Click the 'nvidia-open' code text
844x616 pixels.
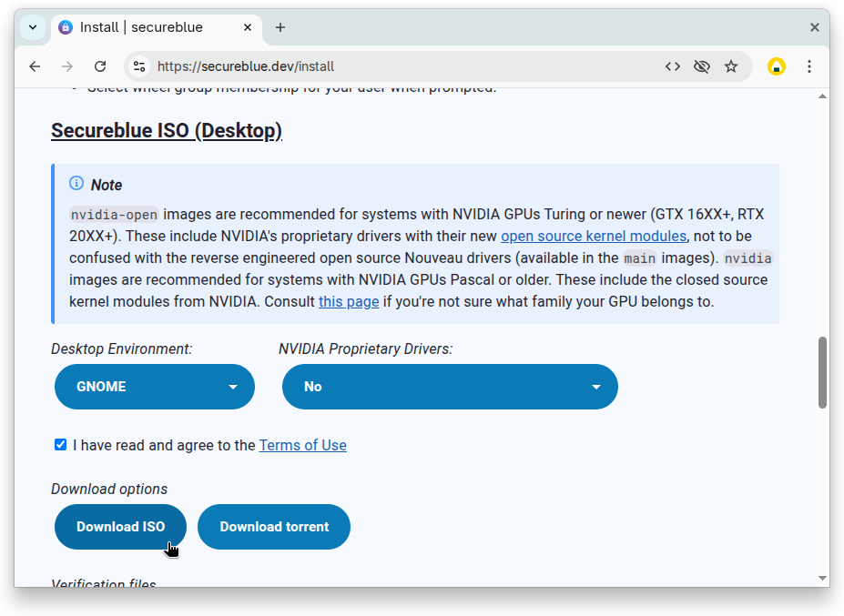(x=114, y=215)
